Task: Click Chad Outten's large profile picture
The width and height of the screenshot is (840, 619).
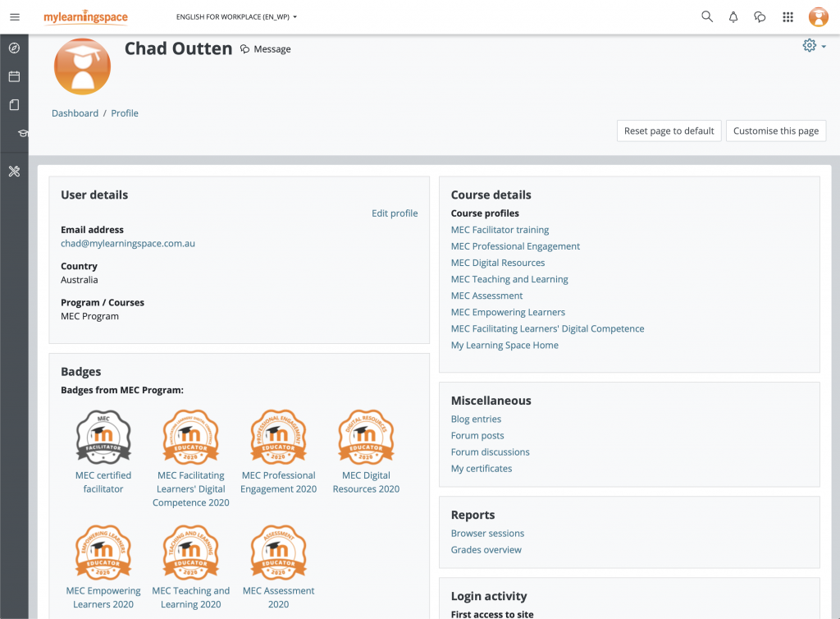Action: (x=83, y=66)
